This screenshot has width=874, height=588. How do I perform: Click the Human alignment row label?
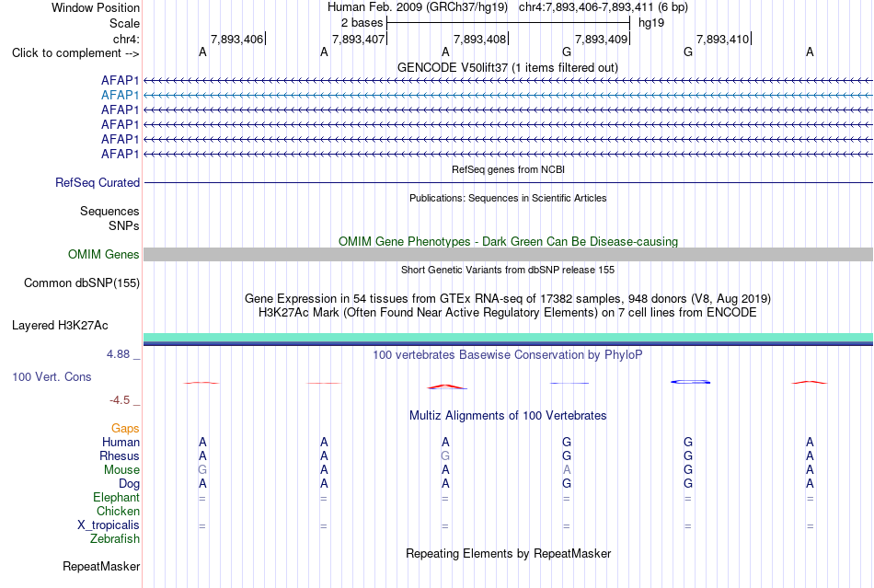(x=121, y=443)
